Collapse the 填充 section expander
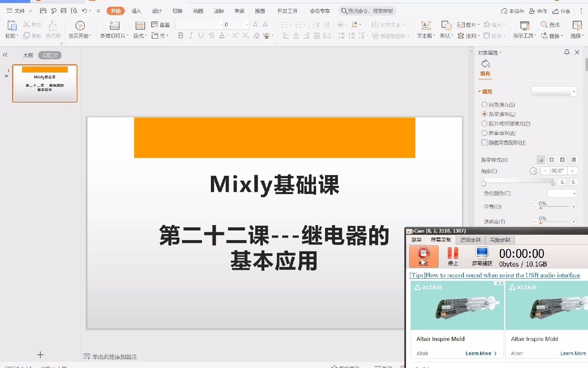The image size is (588, 368). tap(480, 91)
